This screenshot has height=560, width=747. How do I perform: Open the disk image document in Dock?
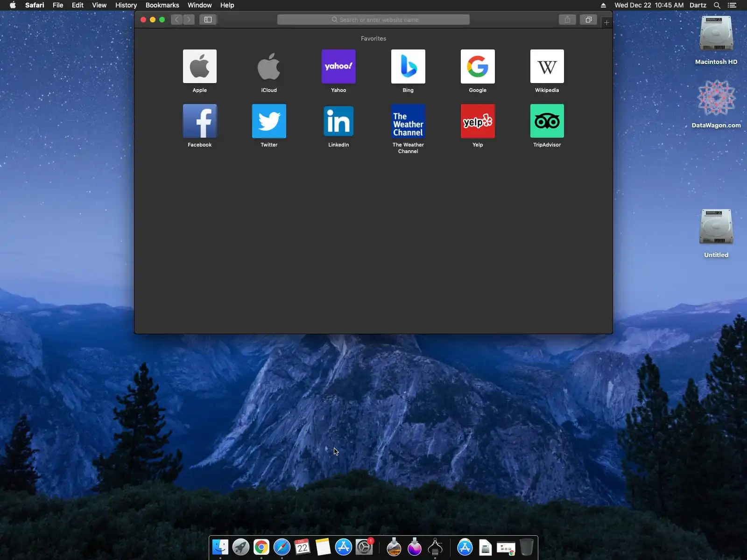(x=486, y=547)
